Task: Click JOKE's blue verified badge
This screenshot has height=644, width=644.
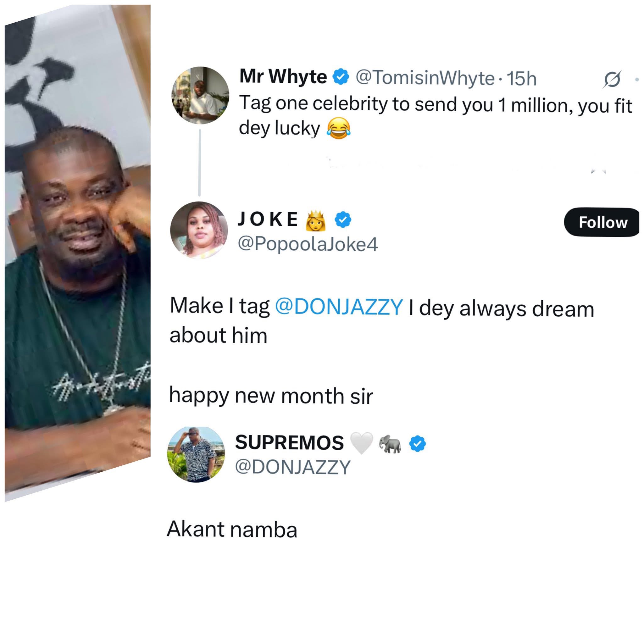Action: pos(343,220)
